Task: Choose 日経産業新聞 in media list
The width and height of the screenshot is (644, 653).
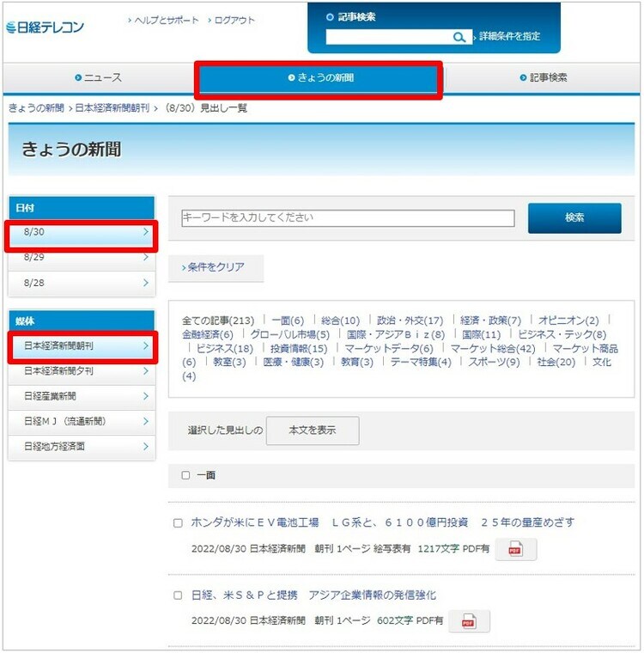Action: (x=82, y=396)
